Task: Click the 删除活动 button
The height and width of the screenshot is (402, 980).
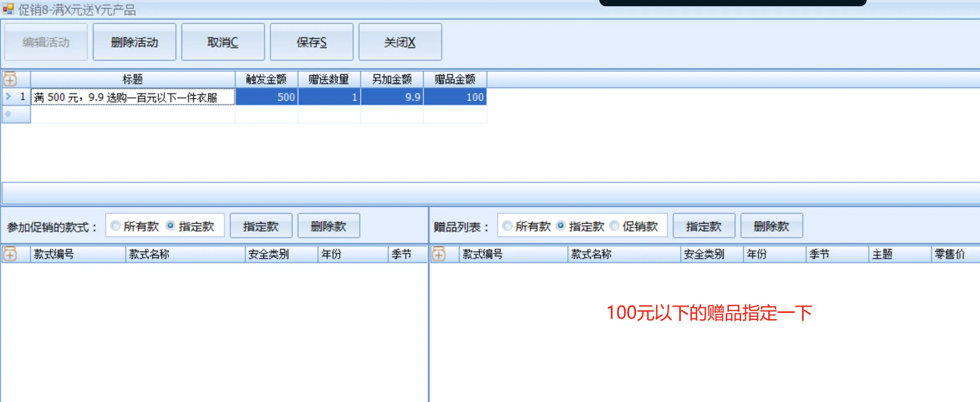Action: tap(134, 42)
